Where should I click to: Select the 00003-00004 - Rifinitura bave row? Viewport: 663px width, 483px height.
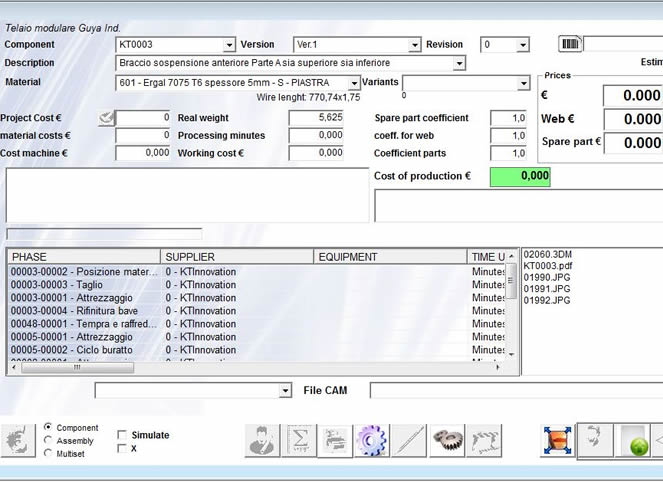pyautogui.click(x=257, y=311)
